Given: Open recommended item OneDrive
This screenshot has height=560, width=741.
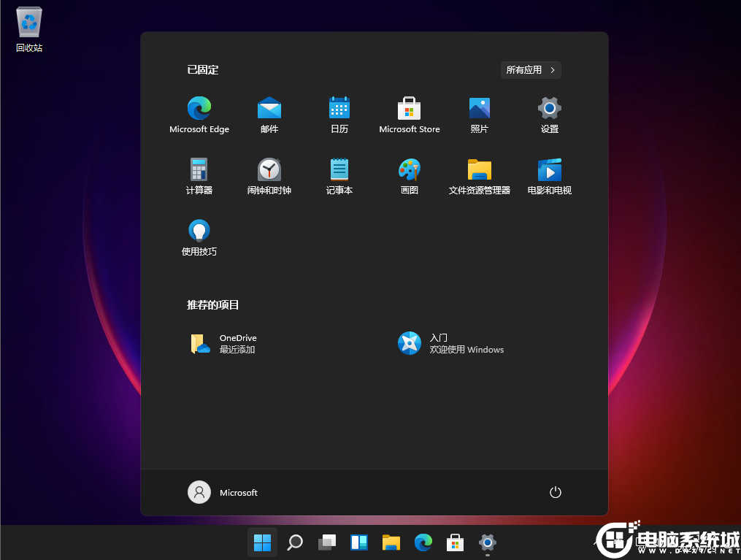Looking at the screenshot, I should 224,344.
